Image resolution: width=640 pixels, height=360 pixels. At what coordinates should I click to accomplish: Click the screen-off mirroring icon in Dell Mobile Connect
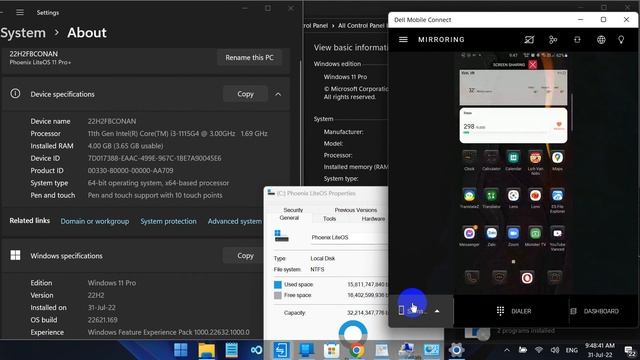pyautogui.click(x=529, y=40)
